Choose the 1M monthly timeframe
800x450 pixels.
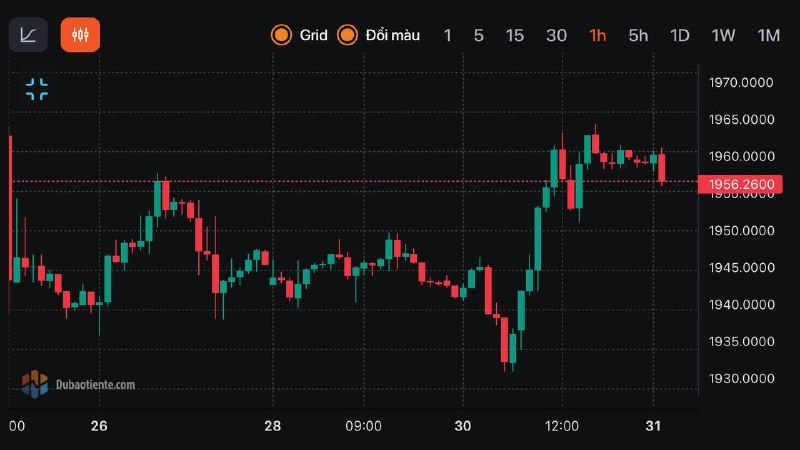pos(768,35)
